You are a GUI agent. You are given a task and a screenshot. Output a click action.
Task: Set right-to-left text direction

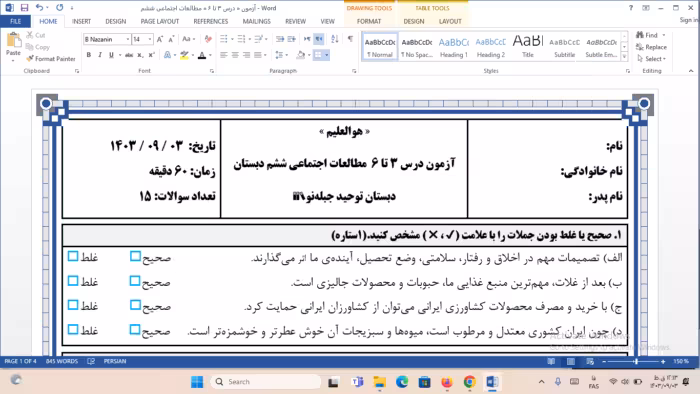click(319, 39)
